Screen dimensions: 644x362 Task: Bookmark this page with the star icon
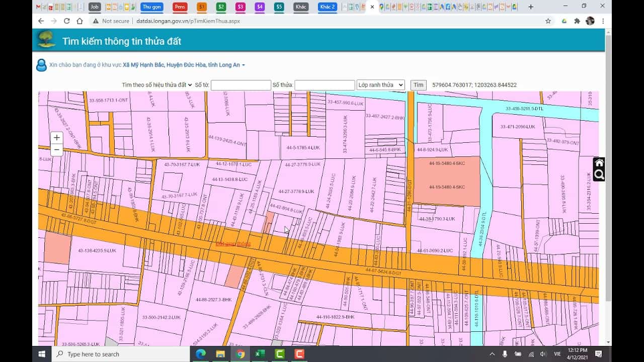pyautogui.click(x=548, y=21)
